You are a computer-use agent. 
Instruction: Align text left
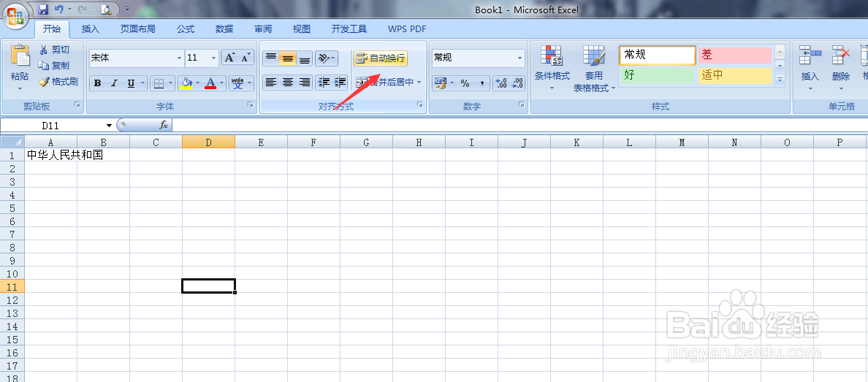coord(270,83)
